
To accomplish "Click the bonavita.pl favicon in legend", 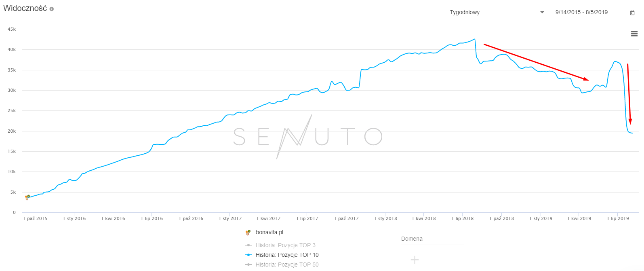I will 248,233.
